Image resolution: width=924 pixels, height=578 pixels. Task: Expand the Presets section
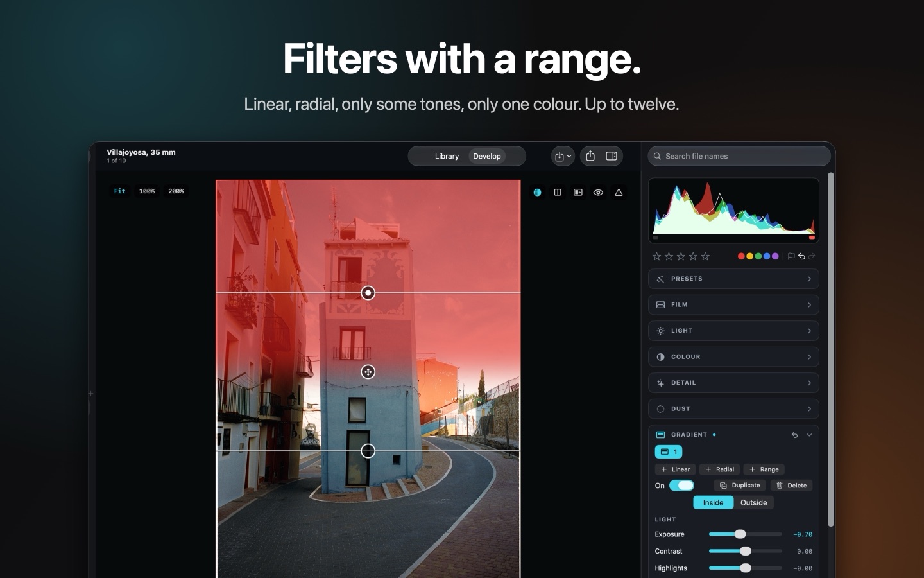pos(733,279)
